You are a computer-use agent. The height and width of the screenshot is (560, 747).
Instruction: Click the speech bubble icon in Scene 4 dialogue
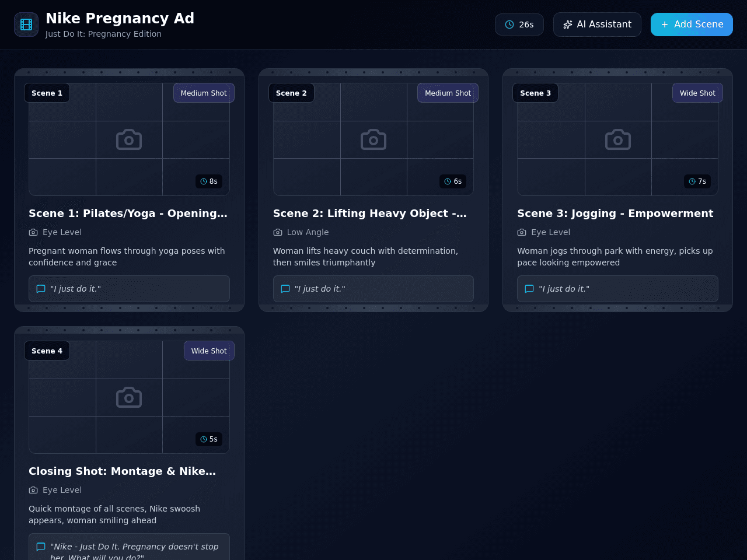pyautogui.click(x=41, y=547)
